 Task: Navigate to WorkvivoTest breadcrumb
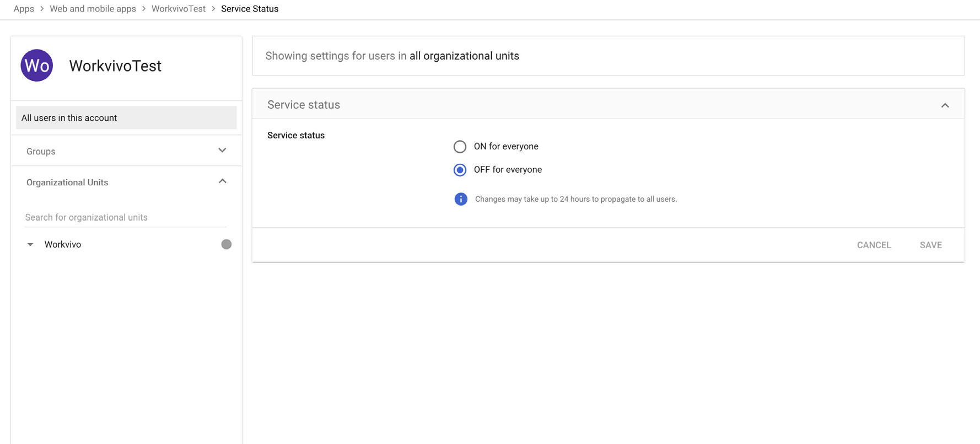178,9
